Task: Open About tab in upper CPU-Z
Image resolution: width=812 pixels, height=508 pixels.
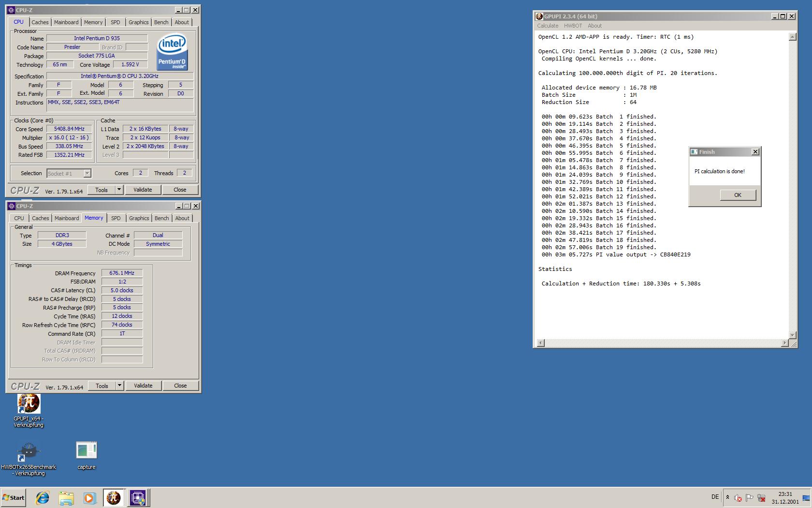Action: point(182,22)
